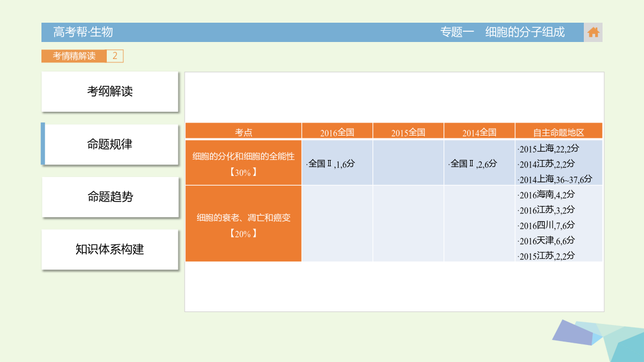Select the 命题规律 section
The height and width of the screenshot is (362, 644).
[x=110, y=144]
